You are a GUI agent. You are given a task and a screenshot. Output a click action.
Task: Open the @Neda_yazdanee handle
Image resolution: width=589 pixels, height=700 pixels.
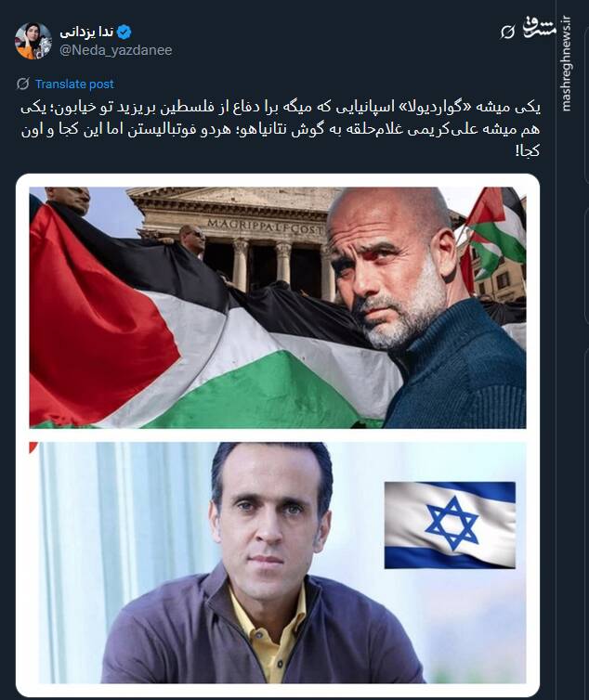click(x=116, y=50)
